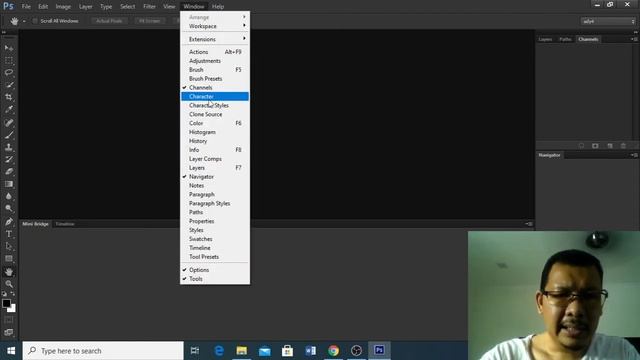640x360 pixels.
Task: Select the Dodge tool
Action: point(9,208)
